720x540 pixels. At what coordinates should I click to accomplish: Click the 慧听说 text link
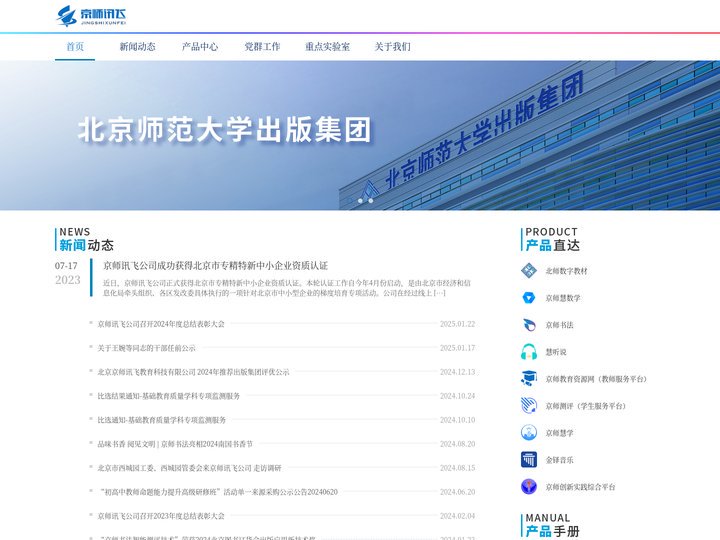coord(556,352)
